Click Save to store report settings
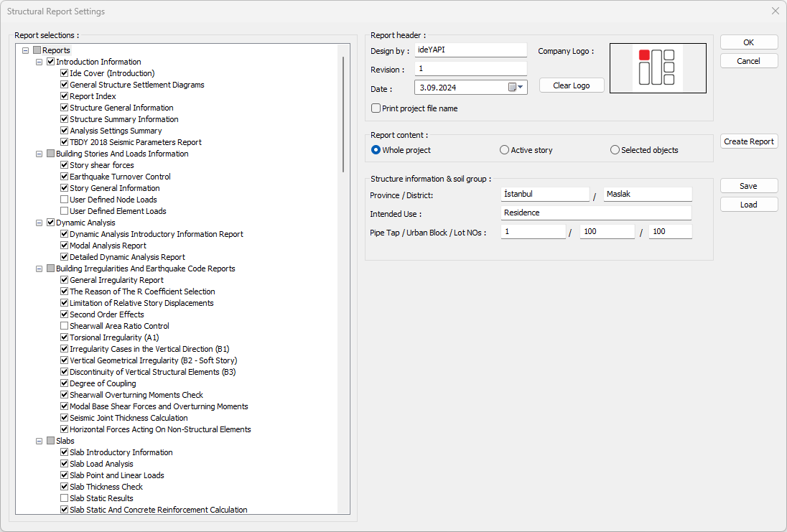The image size is (787, 532). click(x=749, y=186)
